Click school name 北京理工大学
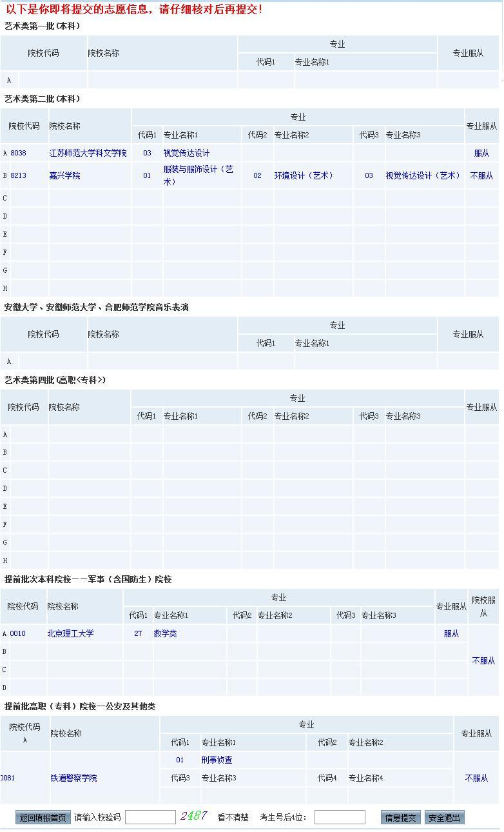The height and width of the screenshot is (832, 504). (71, 634)
